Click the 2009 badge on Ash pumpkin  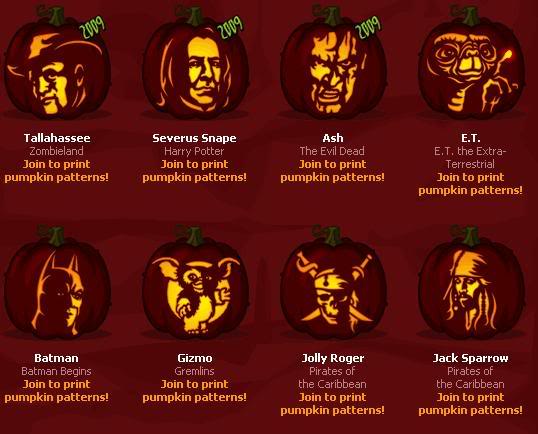368,27
